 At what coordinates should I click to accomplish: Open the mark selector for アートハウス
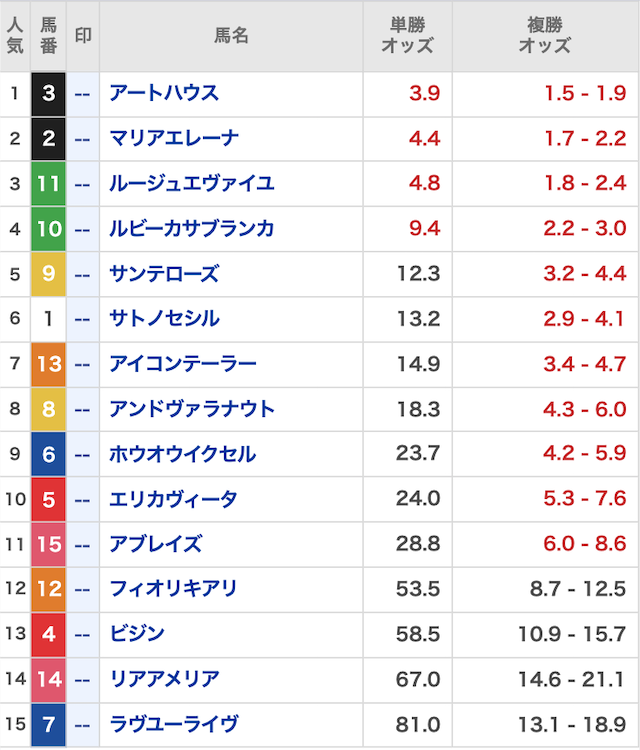point(83,94)
